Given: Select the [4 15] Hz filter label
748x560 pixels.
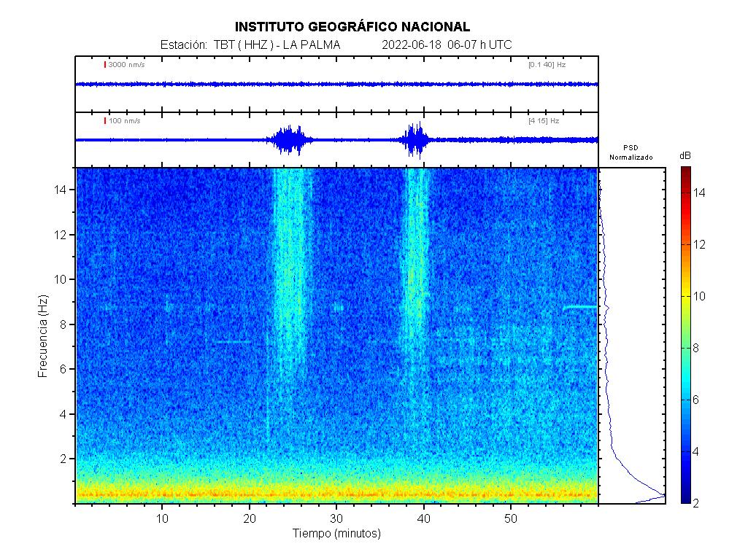Looking at the screenshot, I should (x=544, y=120).
